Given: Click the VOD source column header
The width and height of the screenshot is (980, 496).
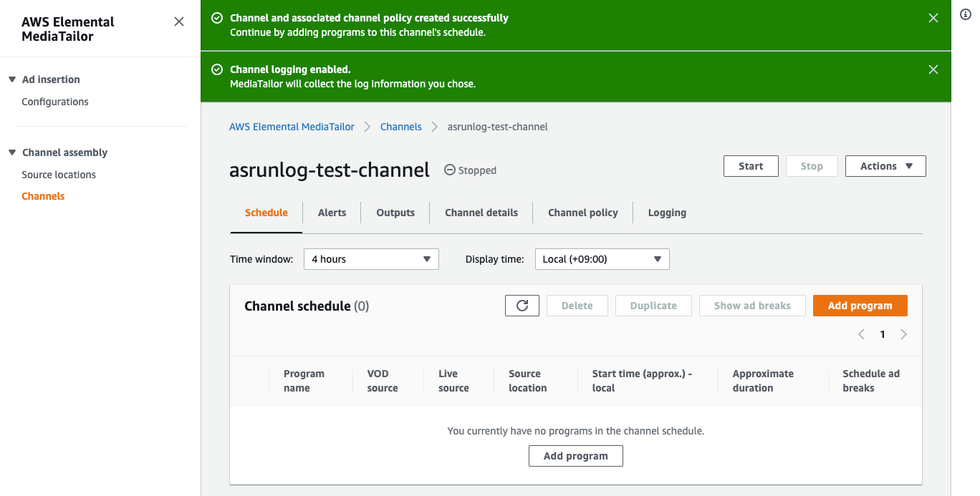Looking at the screenshot, I should click(x=383, y=381).
